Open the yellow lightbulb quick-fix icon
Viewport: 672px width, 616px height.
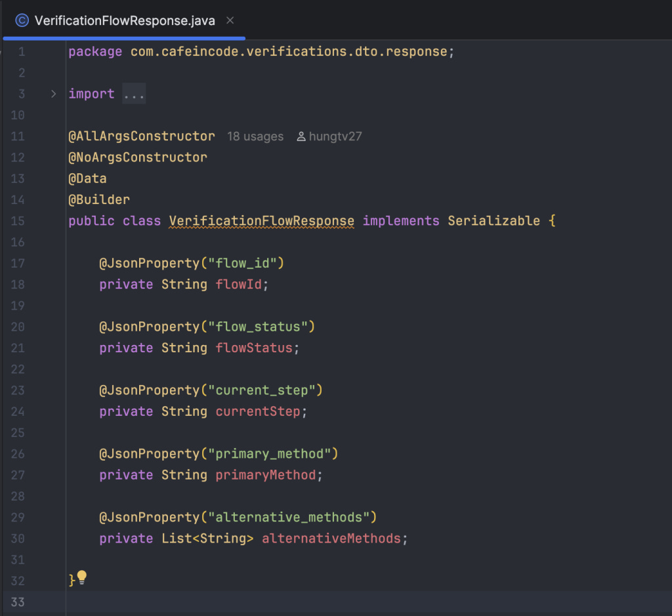pyautogui.click(x=82, y=577)
